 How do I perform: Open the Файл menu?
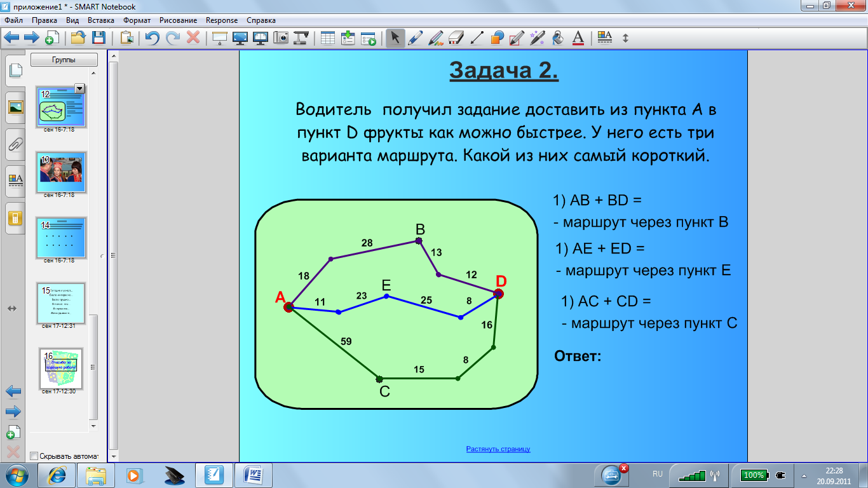click(x=13, y=20)
